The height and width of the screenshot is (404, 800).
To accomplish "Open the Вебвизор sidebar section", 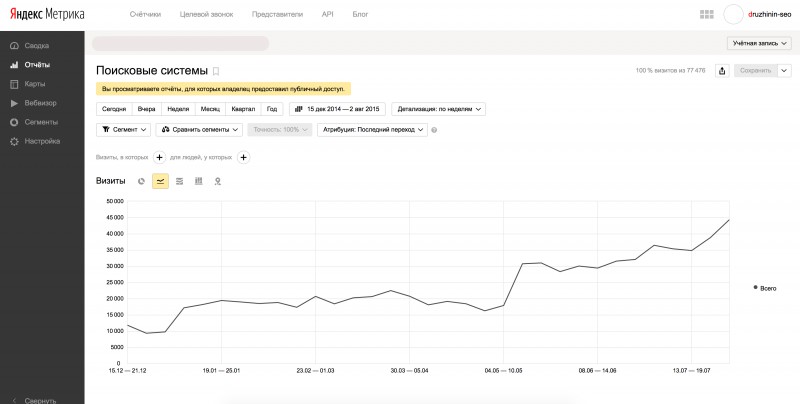I will coord(40,103).
